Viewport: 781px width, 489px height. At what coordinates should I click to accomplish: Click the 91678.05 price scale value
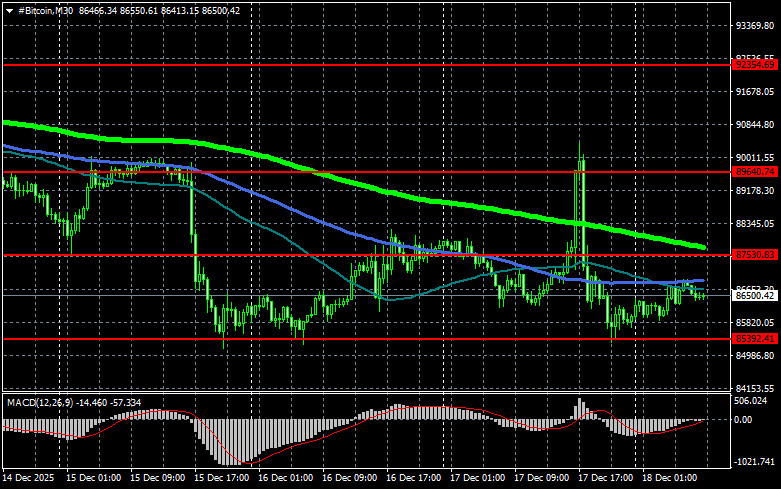[755, 92]
